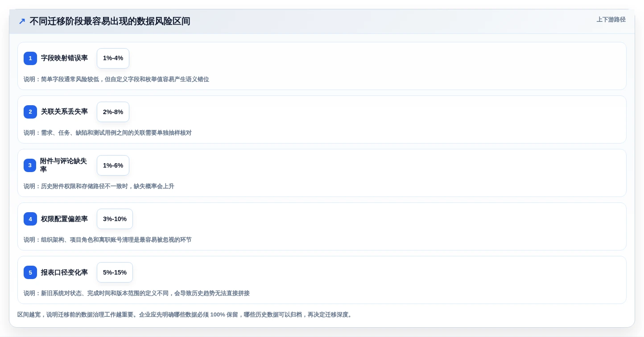
Task: Select the 报表口径变化率 label
Action: 64,272
